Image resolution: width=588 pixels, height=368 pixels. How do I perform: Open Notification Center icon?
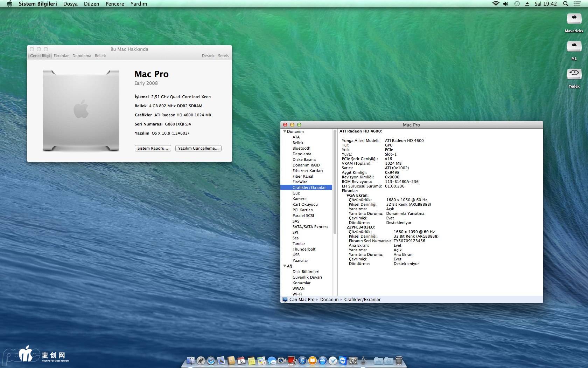(x=577, y=4)
